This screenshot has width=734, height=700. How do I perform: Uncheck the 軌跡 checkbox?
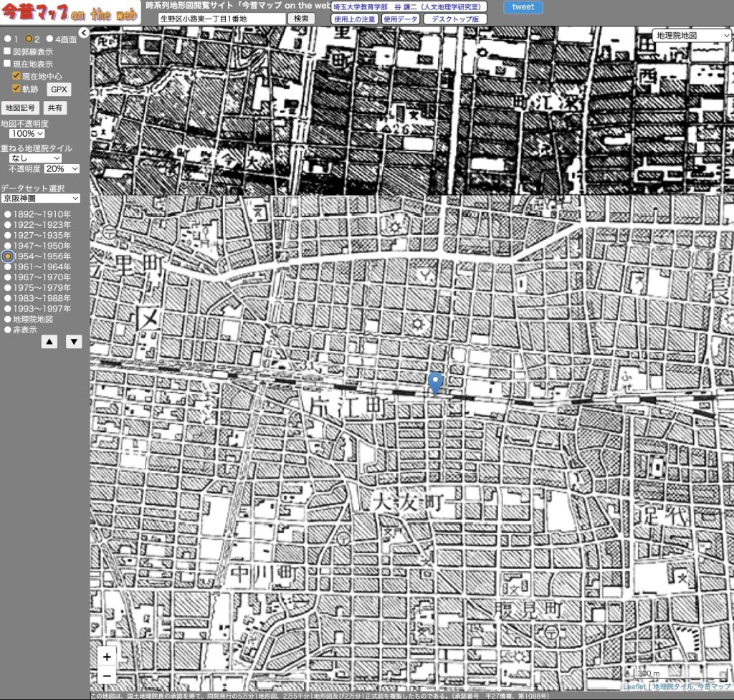16,89
